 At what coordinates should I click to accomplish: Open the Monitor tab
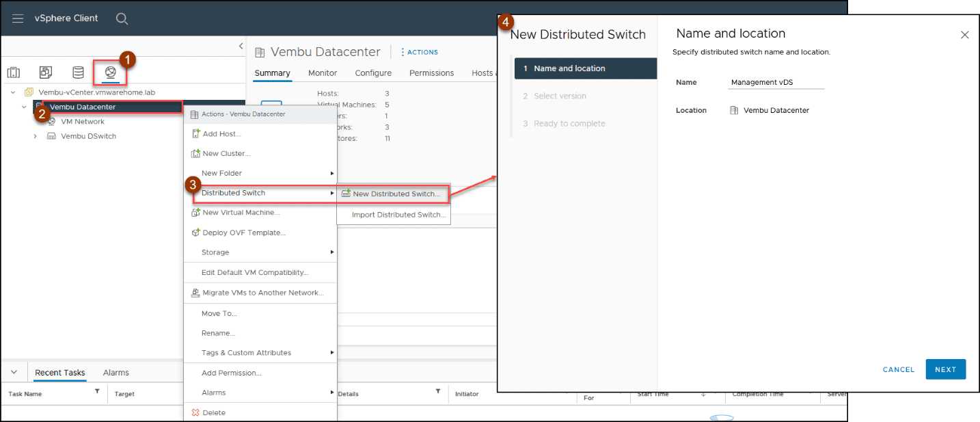click(323, 73)
